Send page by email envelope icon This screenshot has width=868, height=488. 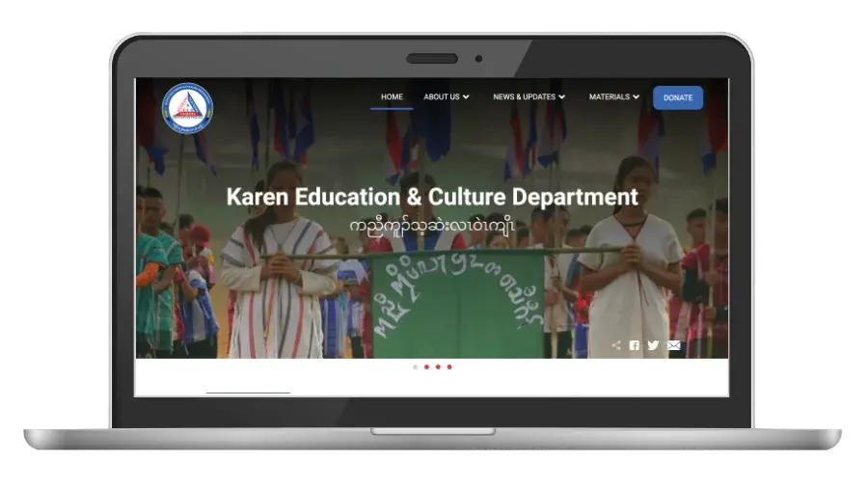pos(674,345)
